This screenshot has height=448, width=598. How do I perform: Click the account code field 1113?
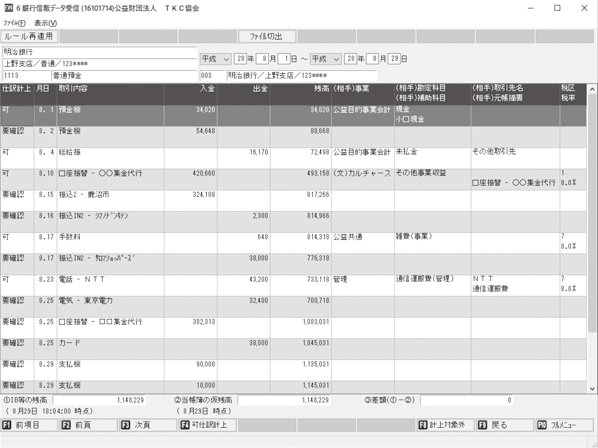pyautogui.click(x=26, y=75)
